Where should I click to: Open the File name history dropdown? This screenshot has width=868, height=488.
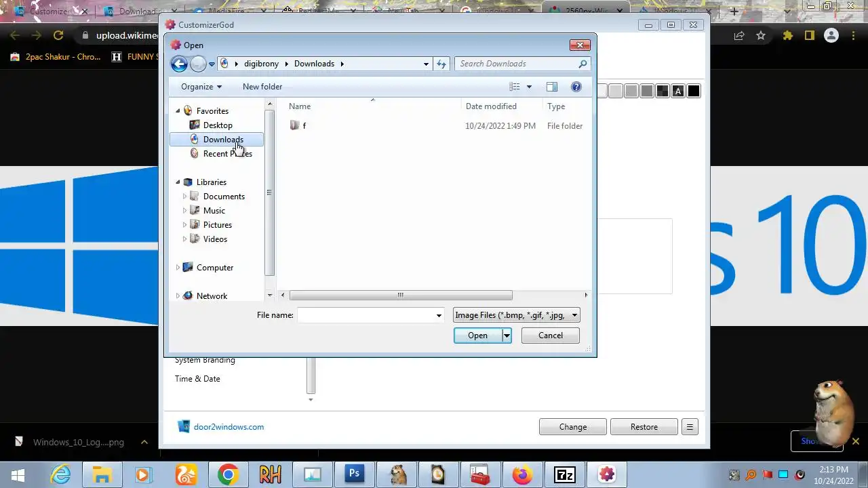[439, 315]
